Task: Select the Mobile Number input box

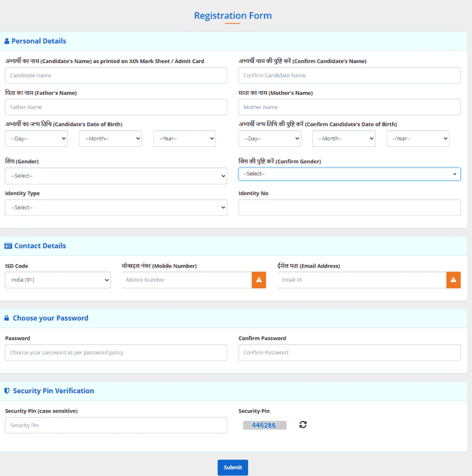Action: [187, 280]
